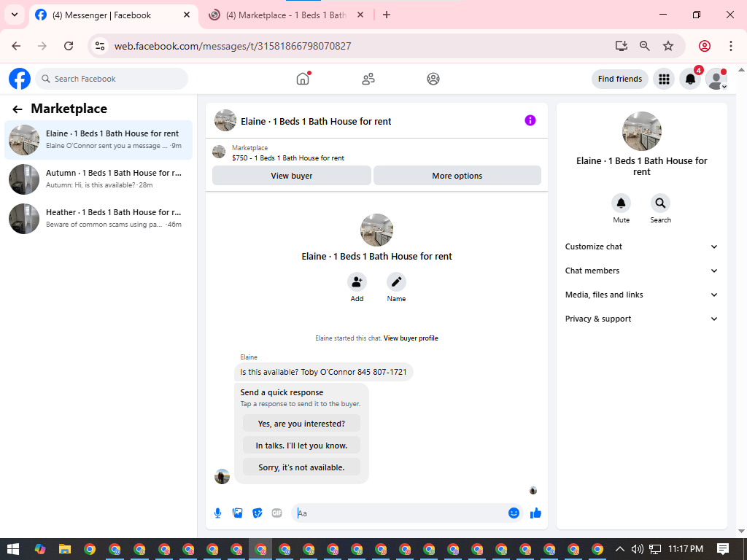Open File Explorer from taskbar
747x560 pixels.
click(65, 549)
